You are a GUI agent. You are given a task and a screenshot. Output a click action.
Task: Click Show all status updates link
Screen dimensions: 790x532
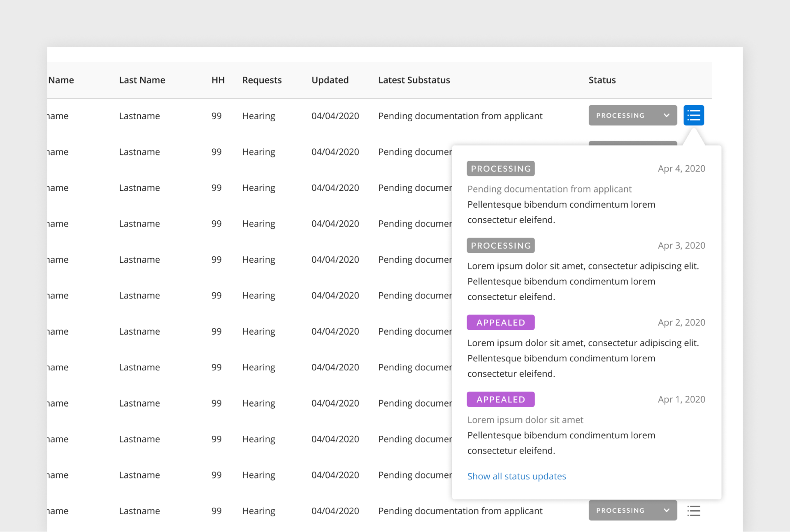coord(517,476)
